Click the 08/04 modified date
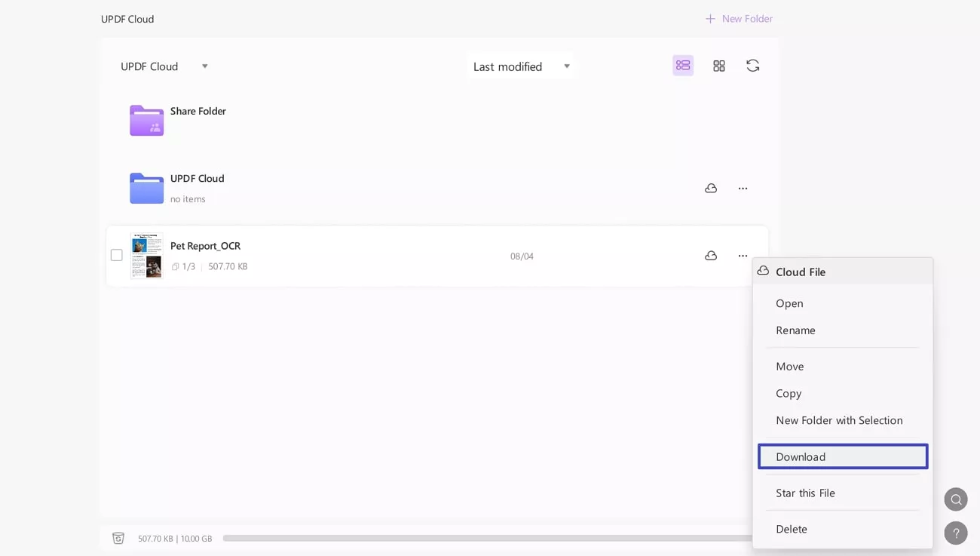980x556 pixels. 522,256
